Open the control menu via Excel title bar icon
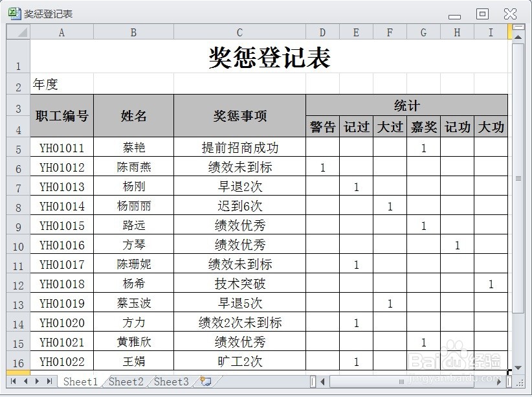 pyautogui.click(x=14, y=13)
